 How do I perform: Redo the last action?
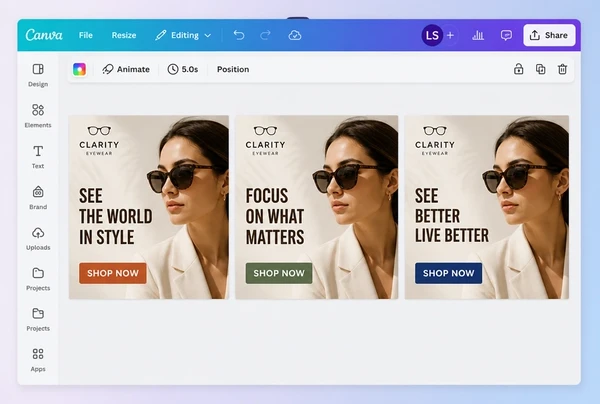pyautogui.click(x=265, y=35)
